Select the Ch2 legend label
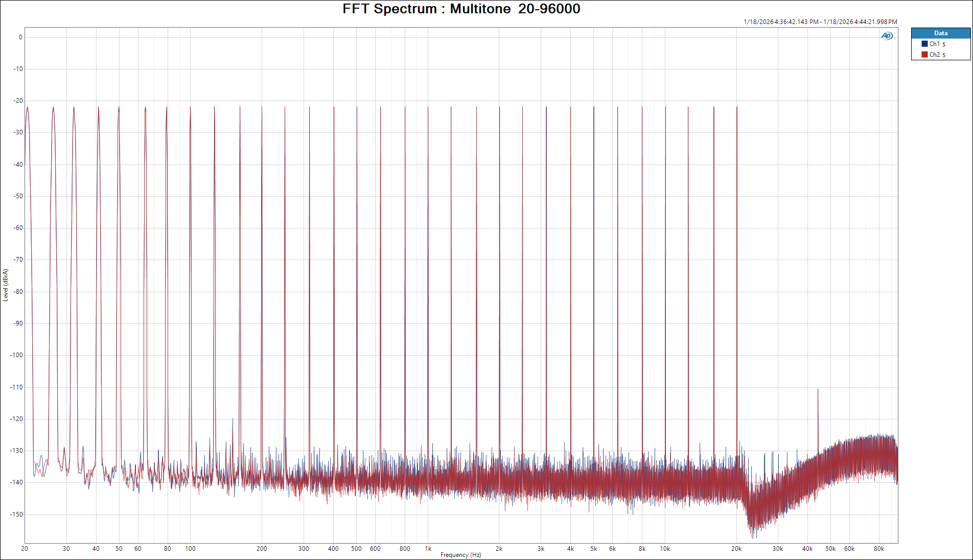The height and width of the screenshot is (560, 973). 937,55
